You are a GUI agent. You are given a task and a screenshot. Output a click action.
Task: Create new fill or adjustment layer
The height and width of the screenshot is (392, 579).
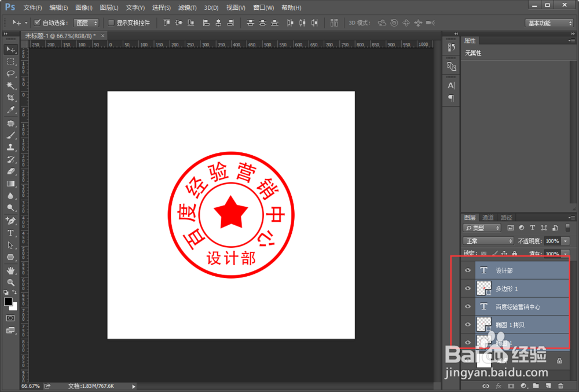click(x=523, y=386)
